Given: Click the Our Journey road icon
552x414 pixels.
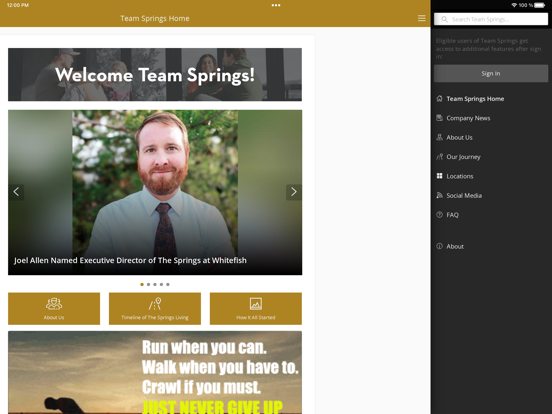Looking at the screenshot, I should [439, 157].
